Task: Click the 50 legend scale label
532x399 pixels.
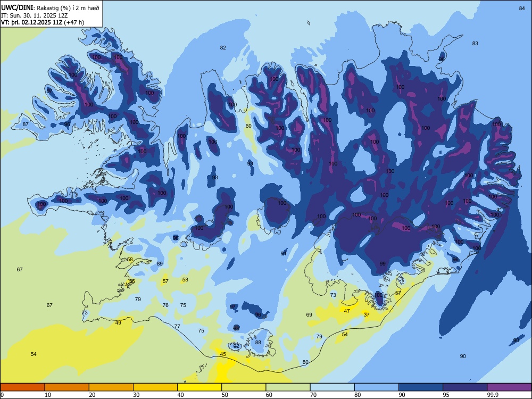Action: (x=225, y=395)
